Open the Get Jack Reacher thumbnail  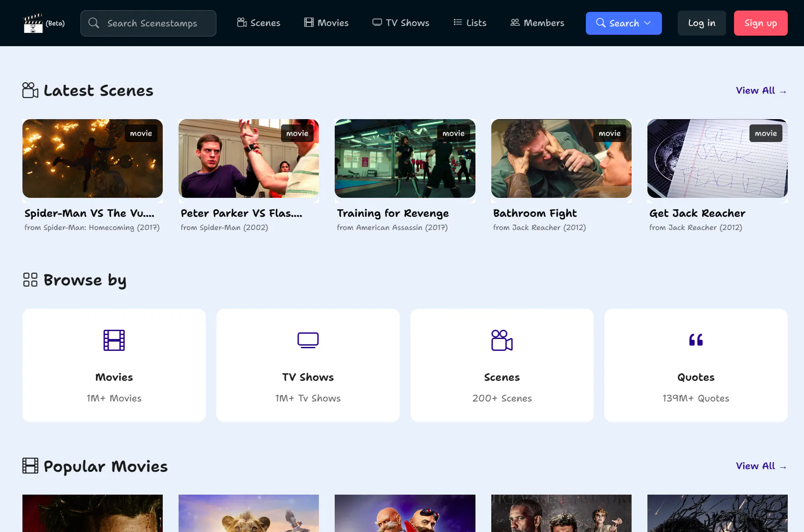click(717, 158)
